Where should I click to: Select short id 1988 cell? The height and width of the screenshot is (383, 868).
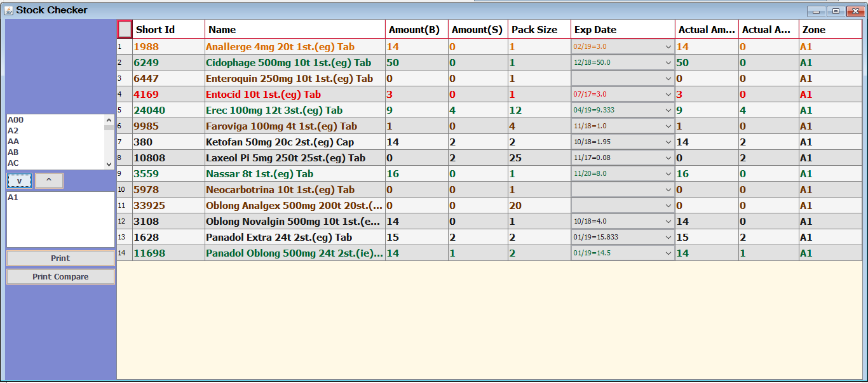coord(168,47)
